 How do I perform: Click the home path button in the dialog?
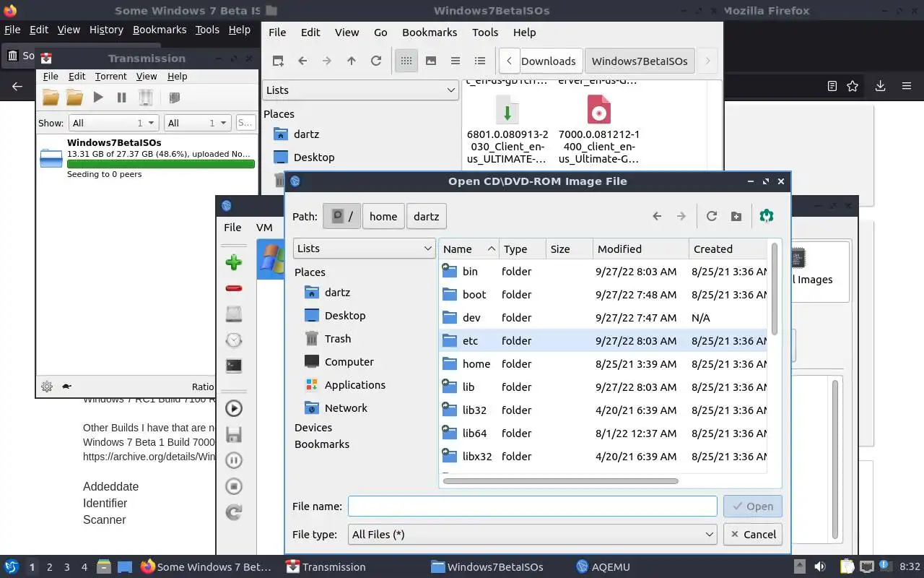click(383, 216)
